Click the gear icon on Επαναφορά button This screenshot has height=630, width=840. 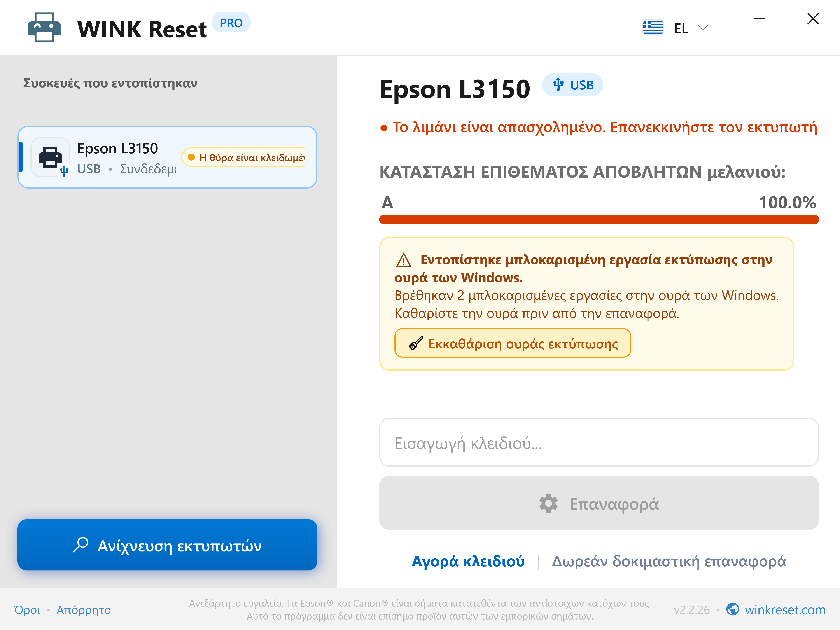pos(548,504)
